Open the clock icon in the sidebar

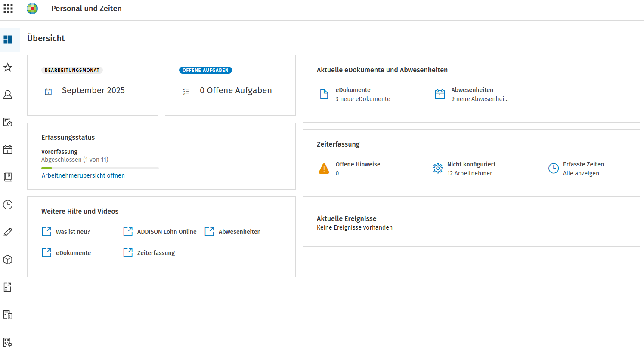point(8,205)
